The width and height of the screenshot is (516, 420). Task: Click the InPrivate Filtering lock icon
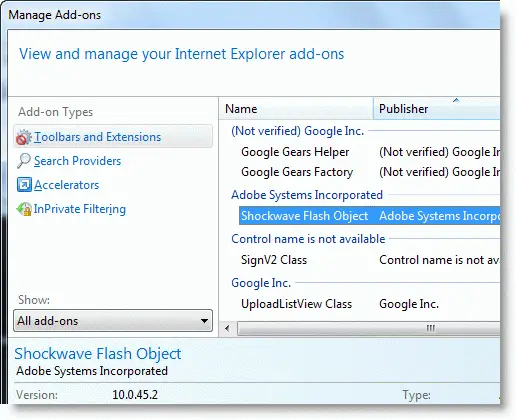tap(24, 209)
